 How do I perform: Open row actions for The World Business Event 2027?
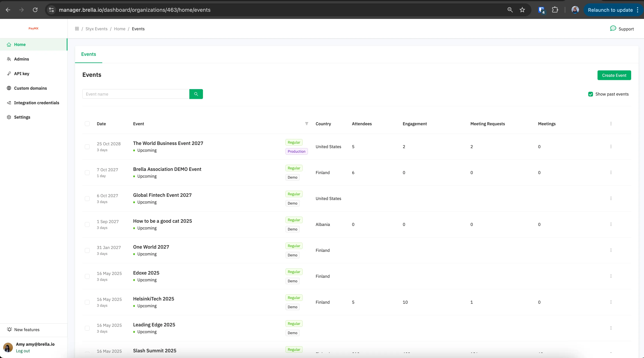611,147
